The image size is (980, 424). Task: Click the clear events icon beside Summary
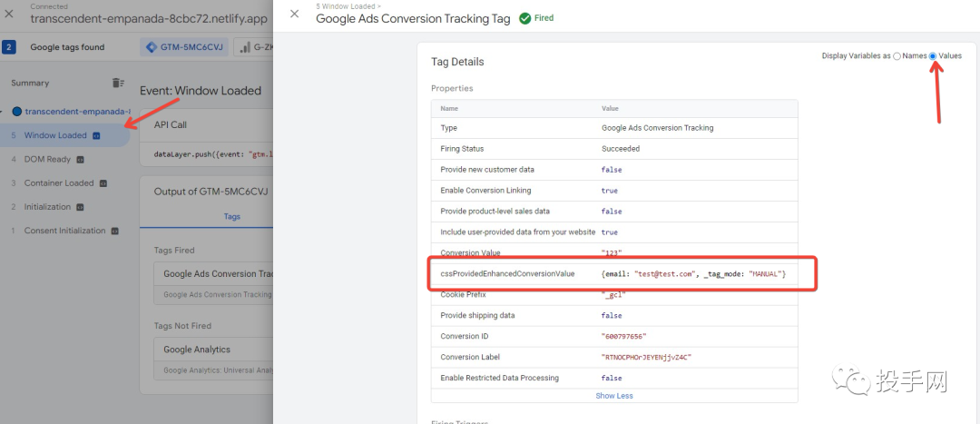pos(118,83)
